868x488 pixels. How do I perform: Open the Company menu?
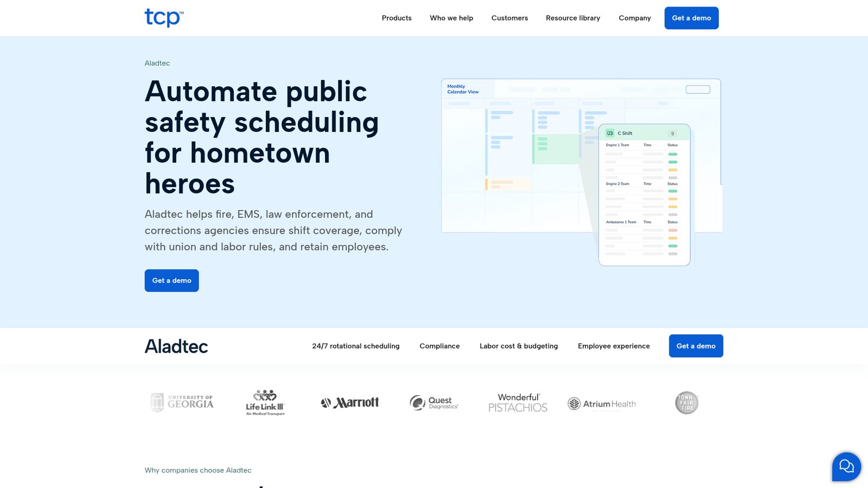[635, 18]
